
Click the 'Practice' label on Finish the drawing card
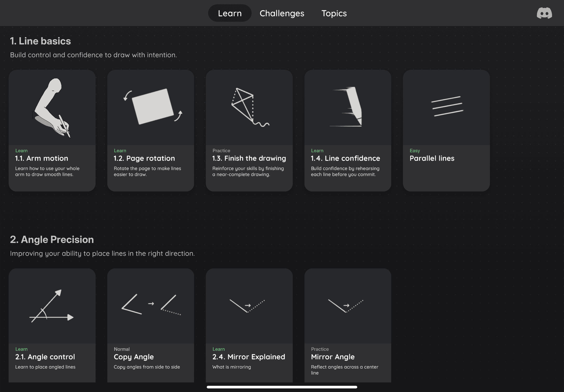tap(221, 151)
